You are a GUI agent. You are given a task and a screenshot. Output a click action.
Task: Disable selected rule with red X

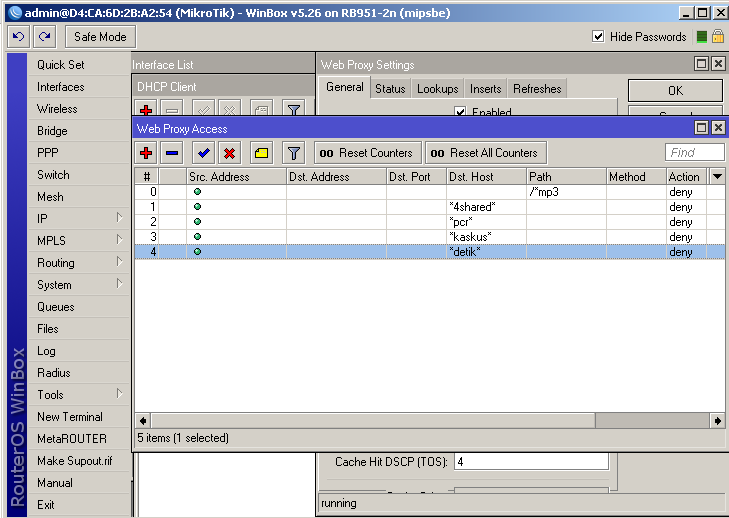click(229, 153)
